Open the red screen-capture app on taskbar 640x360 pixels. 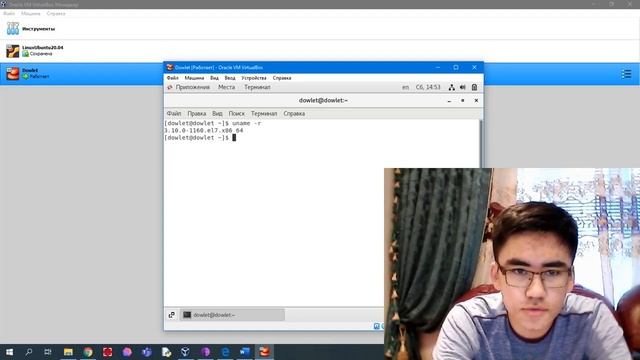click(107, 352)
